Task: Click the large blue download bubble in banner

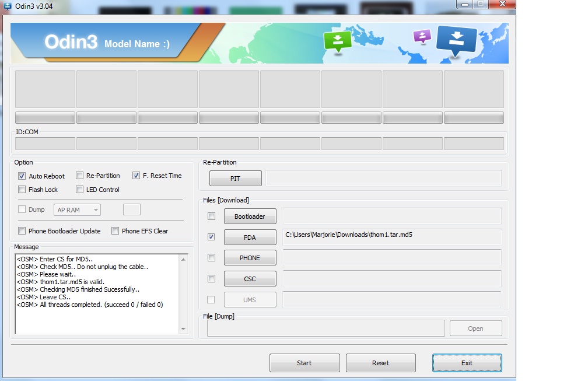Action: tap(456, 40)
